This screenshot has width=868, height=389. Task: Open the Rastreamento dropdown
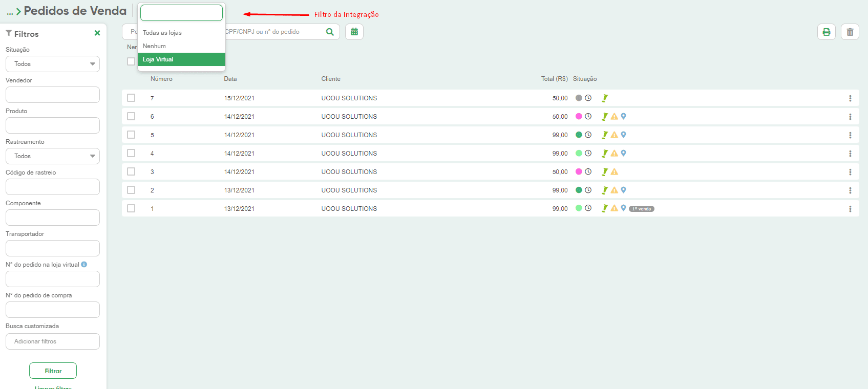(x=53, y=156)
